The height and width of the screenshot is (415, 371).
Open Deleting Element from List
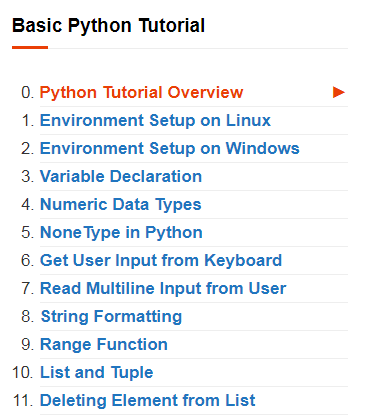click(148, 400)
